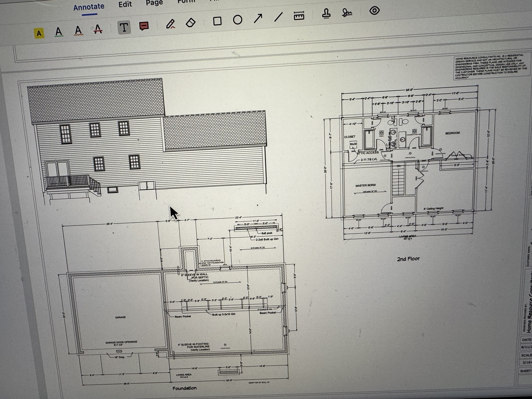The width and height of the screenshot is (532, 399).
Task: Draw a Rectangle shape annotation
Action: [217, 21]
